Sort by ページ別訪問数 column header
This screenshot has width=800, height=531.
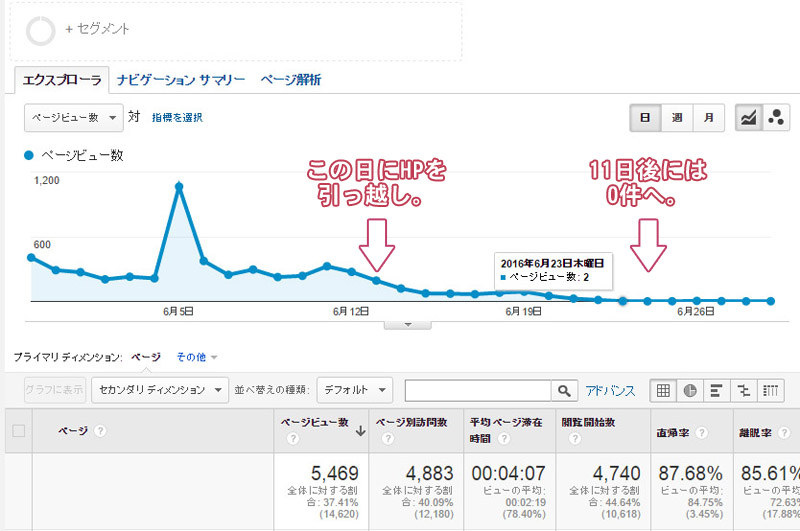(x=411, y=422)
